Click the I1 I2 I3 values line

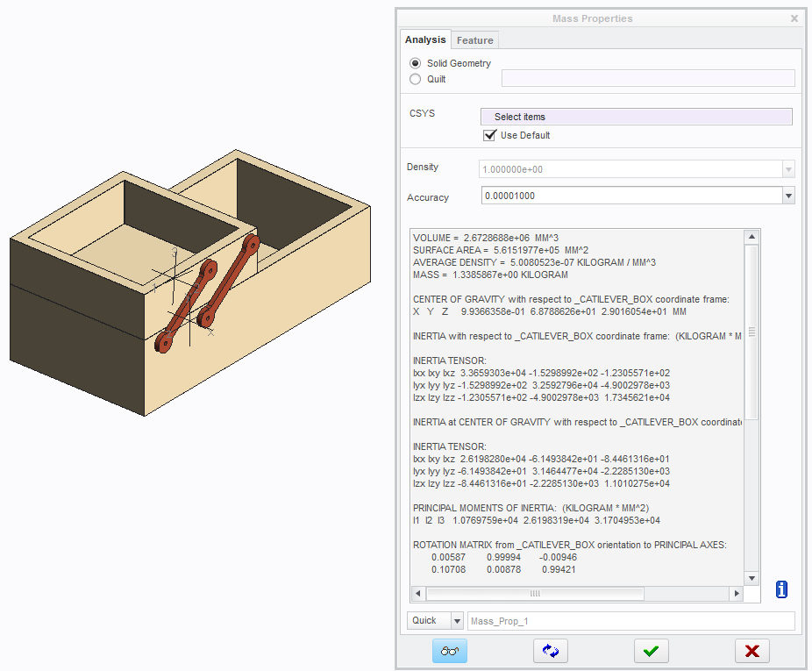pyautogui.click(x=537, y=520)
